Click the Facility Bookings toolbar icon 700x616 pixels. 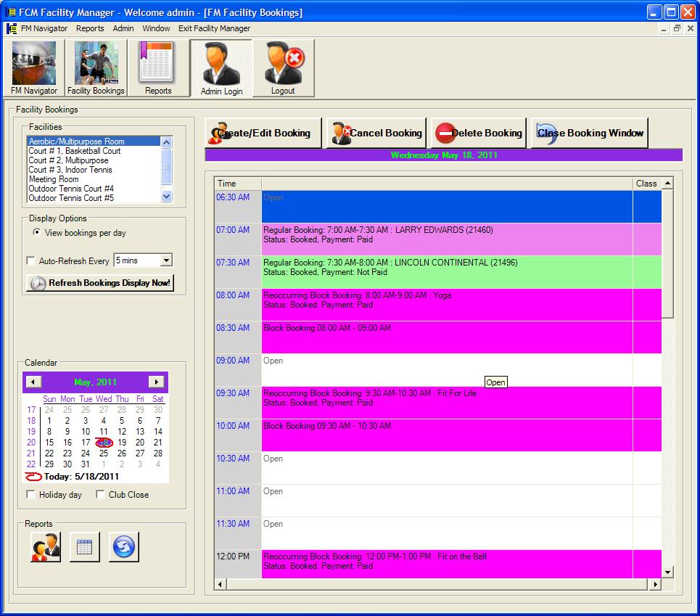point(96,68)
